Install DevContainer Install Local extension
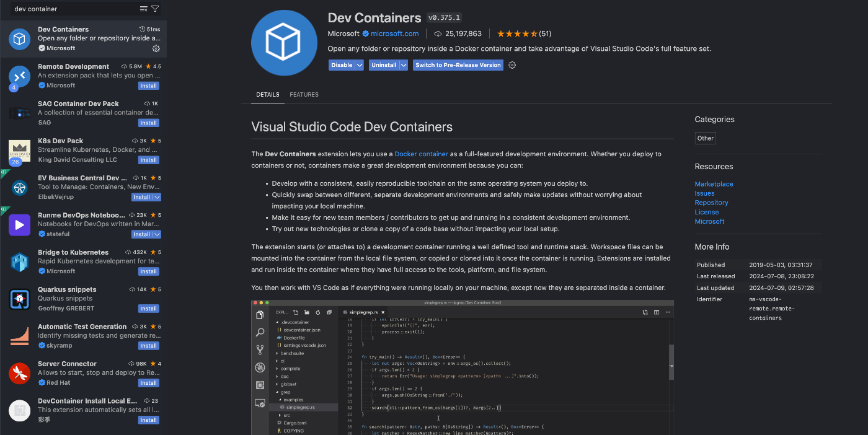 (x=148, y=420)
